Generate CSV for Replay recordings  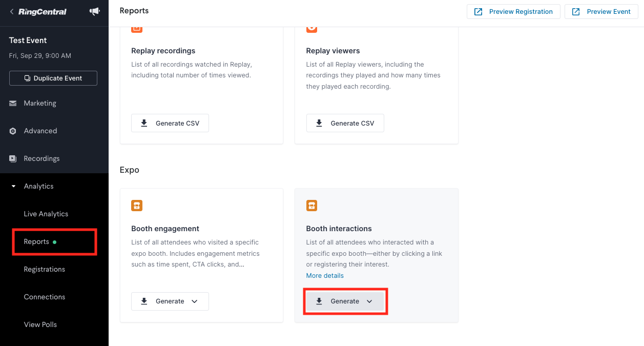coord(170,123)
